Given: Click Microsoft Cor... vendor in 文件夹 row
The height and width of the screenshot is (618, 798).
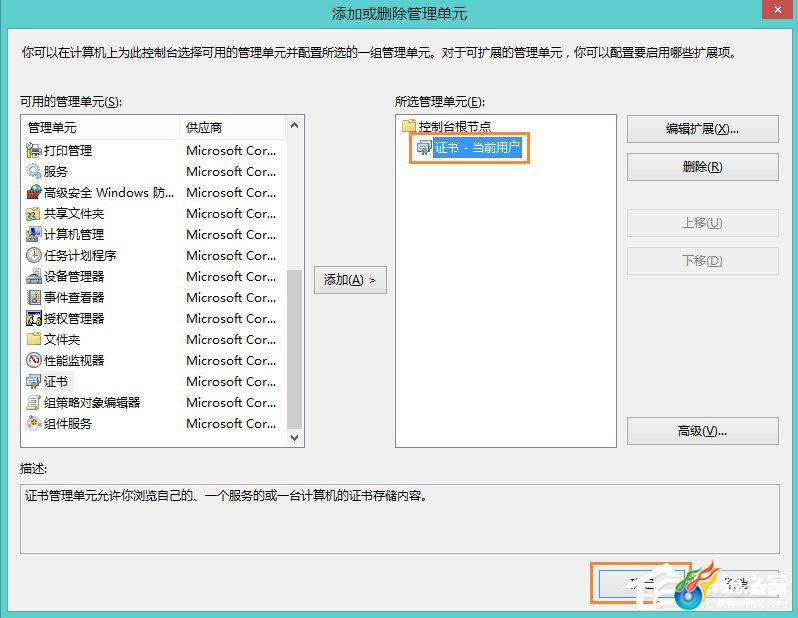Looking at the screenshot, I should click(x=231, y=339).
